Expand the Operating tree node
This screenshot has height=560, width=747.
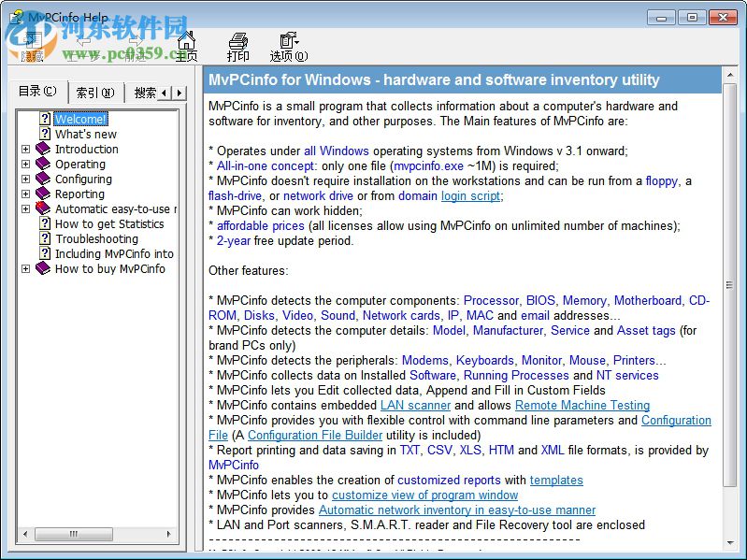coord(26,164)
